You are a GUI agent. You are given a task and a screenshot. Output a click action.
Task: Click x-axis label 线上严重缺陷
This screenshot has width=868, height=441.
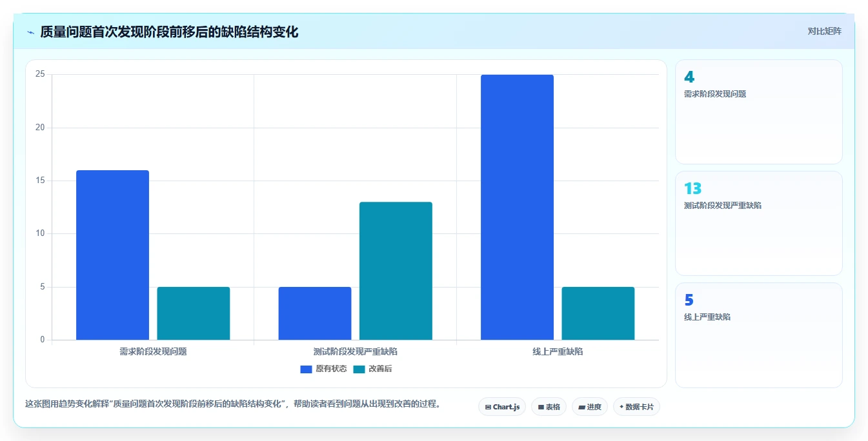click(558, 351)
